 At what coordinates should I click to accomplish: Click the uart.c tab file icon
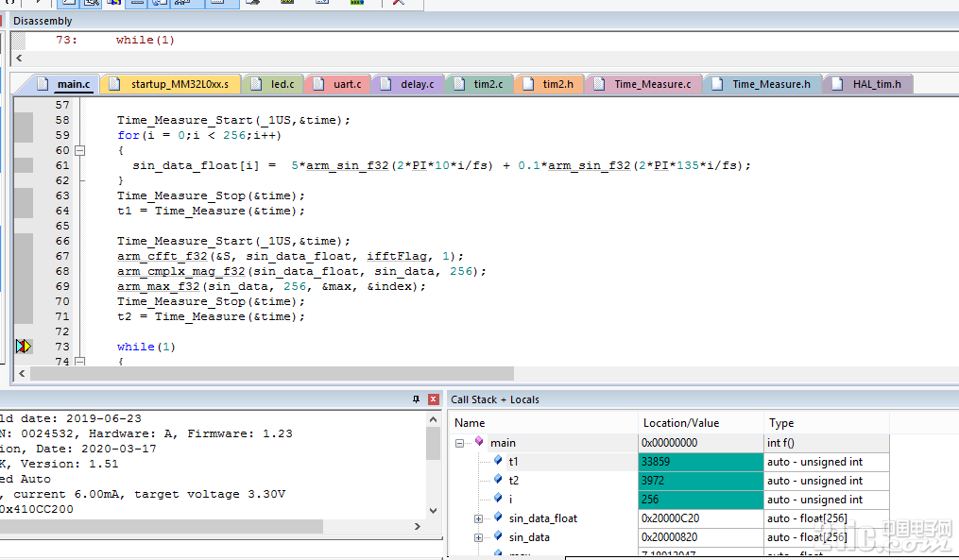click(318, 84)
